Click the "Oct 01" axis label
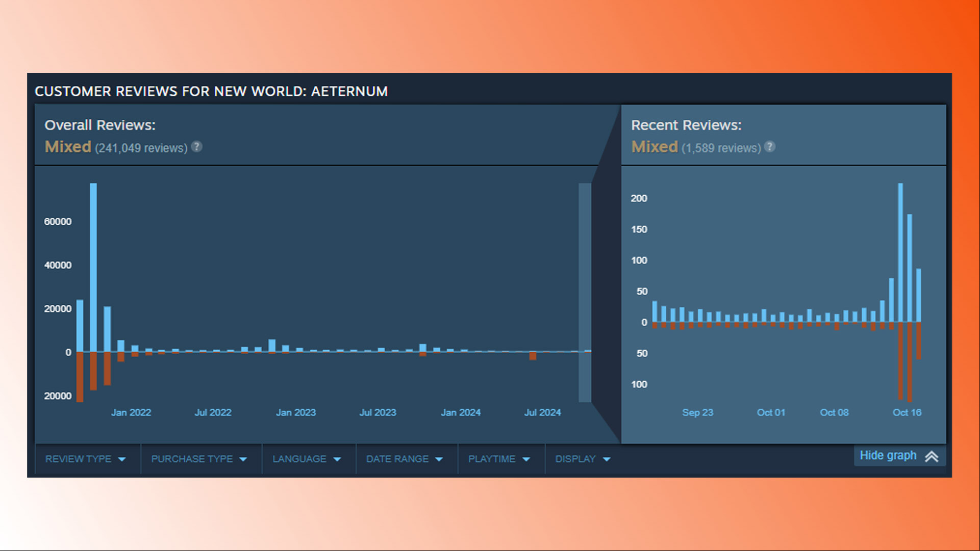The height and width of the screenshot is (551, 980). pyautogui.click(x=771, y=412)
